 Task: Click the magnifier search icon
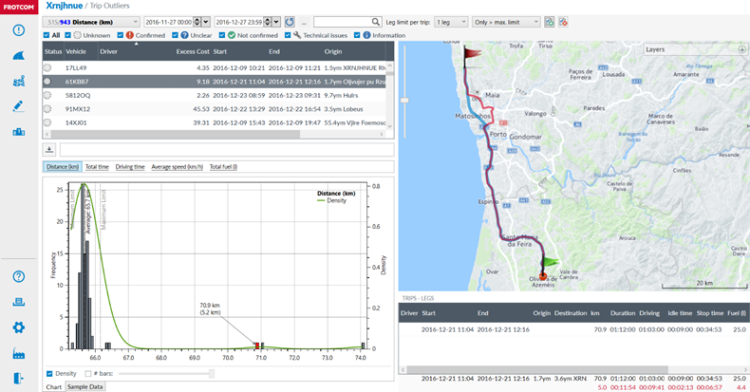pos(375,22)
